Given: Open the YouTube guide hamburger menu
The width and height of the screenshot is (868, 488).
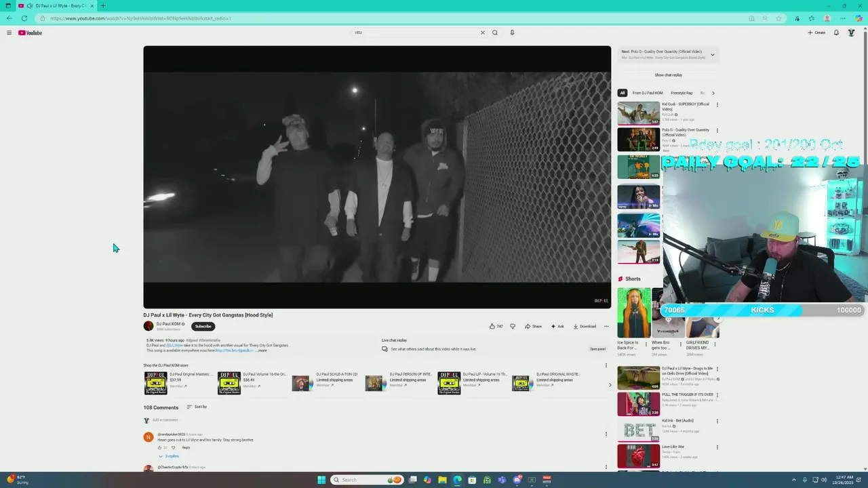Looking at the screenshot, I should 9,33.
